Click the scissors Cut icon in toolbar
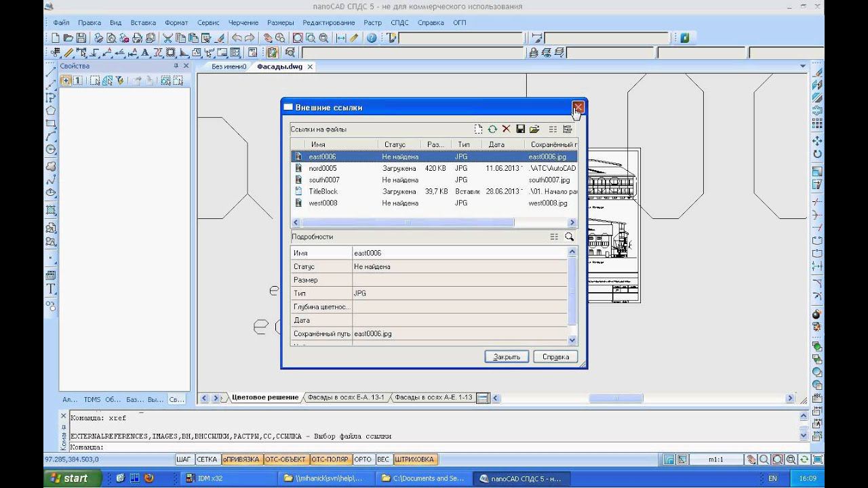868x488 pixels. [167, 38]
